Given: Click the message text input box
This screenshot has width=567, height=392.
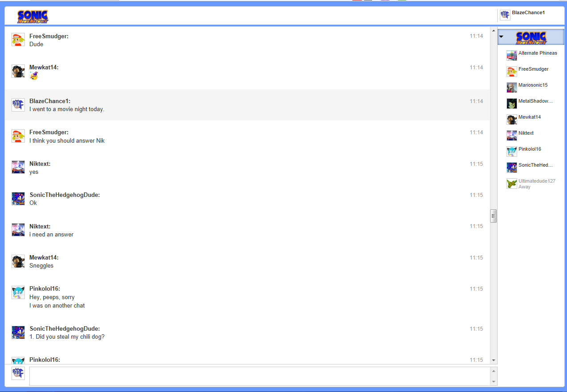Looking at the screenshot, I should tap(260, 376).
